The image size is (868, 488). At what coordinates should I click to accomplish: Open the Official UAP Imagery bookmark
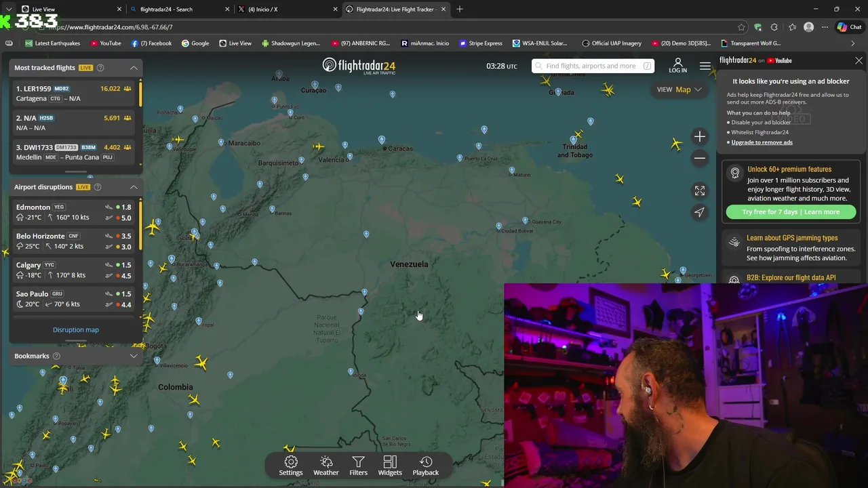point(612,43)
